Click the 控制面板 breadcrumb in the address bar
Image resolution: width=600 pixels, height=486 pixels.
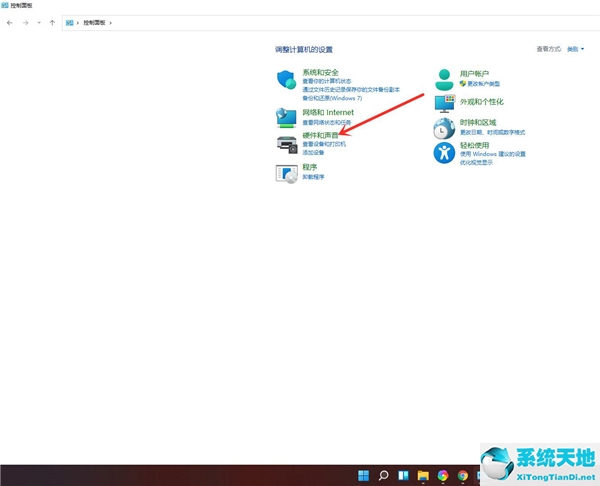coord(94,23)
